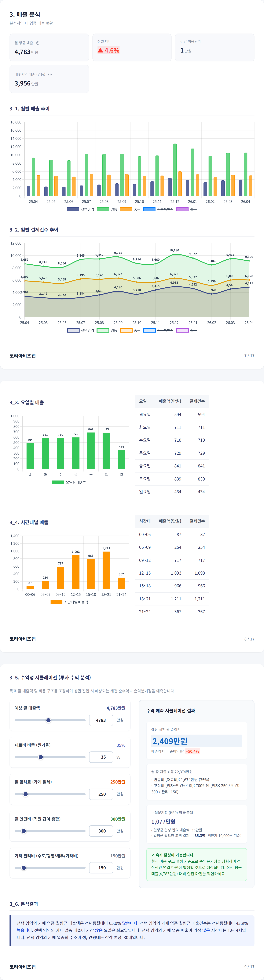Click the 요일 column header

(x=143, y=401)
